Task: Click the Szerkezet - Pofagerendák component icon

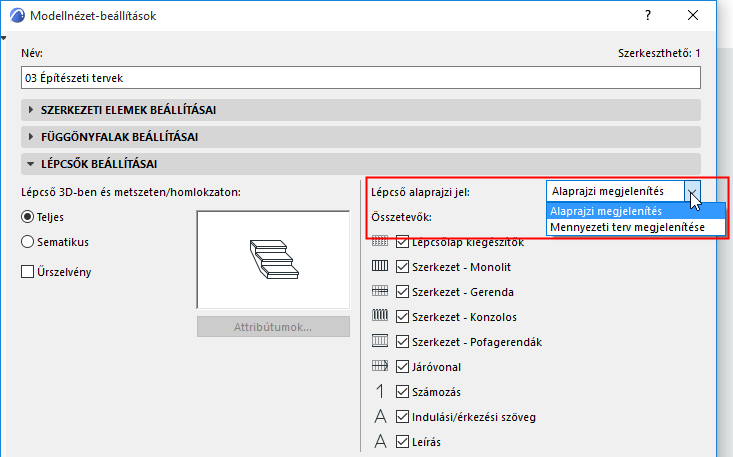Action: tap(380, 341)
